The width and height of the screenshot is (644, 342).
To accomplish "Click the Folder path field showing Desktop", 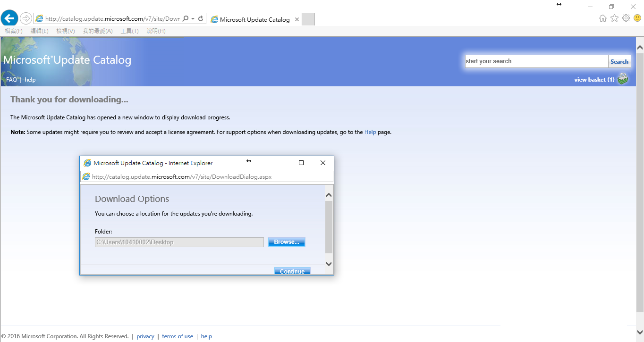I will (x=179, y=242).
